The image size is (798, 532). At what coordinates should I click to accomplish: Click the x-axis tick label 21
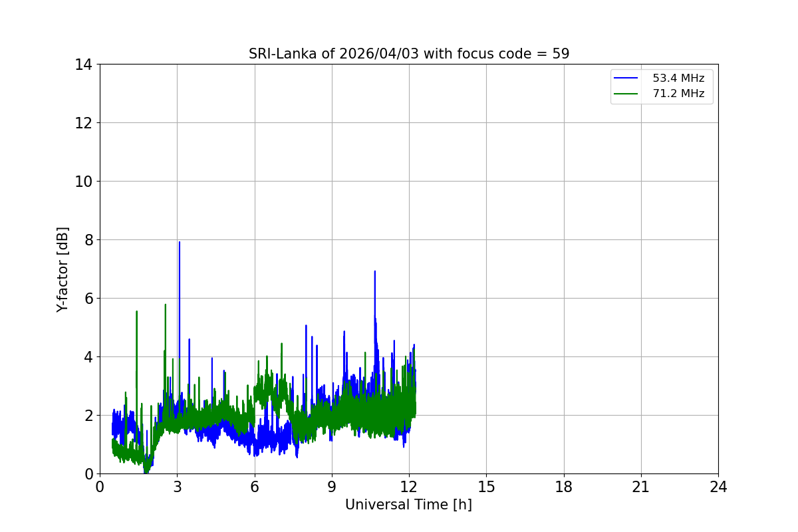coord(641,487)
